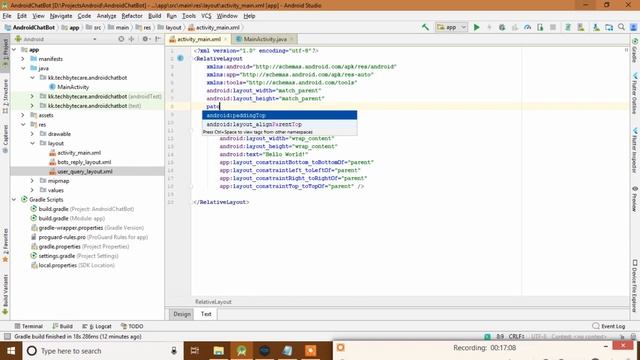Click Attach debugger to Android process icon

pyautogui.click(x=540, y=27)
